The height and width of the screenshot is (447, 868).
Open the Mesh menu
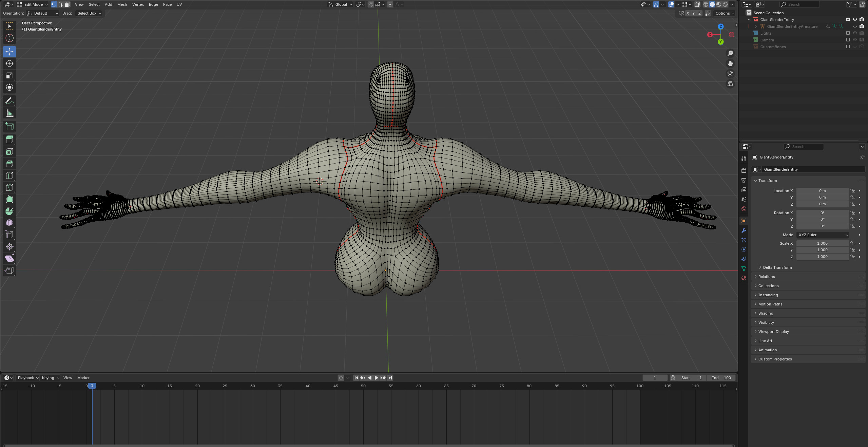122,4
